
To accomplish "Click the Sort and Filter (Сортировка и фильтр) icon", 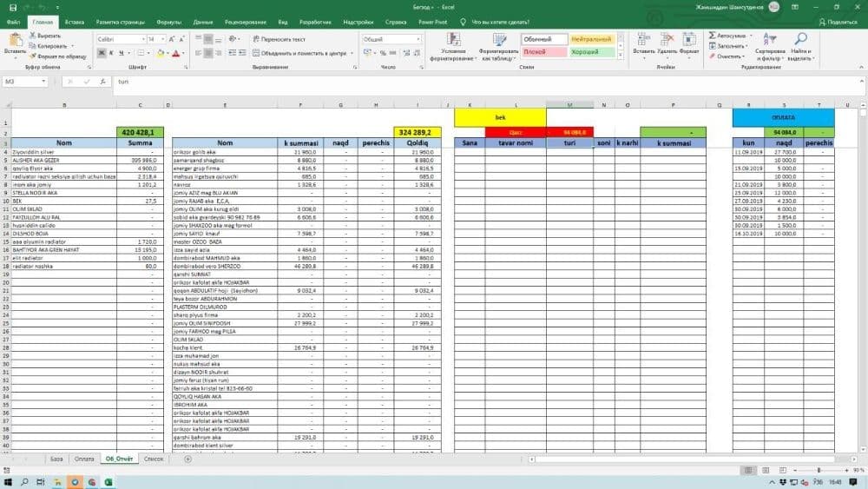I will pos(769,39).
